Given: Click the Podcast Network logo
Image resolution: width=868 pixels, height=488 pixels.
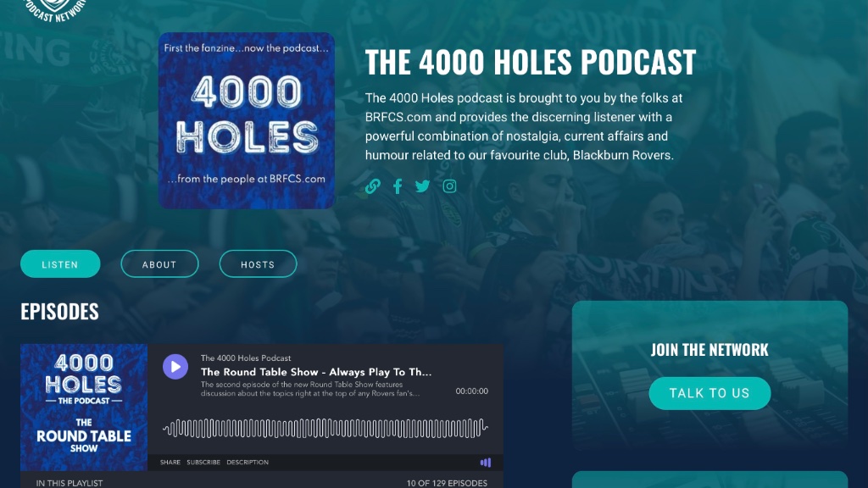Looking at the screenshot, I should coord(54,9).
